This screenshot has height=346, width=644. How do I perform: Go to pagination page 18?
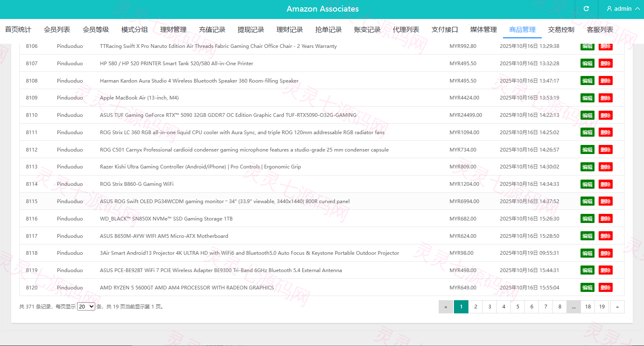(588, 307)
